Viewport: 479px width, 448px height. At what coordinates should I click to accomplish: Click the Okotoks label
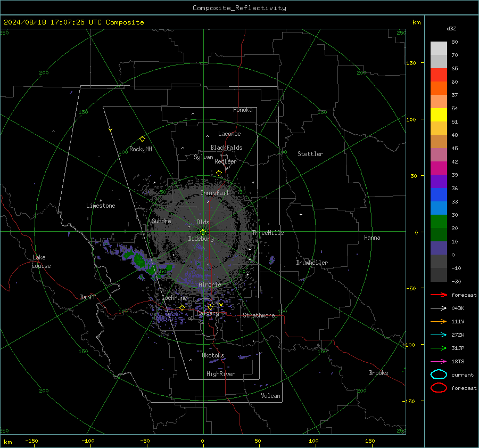pos(213,355)
